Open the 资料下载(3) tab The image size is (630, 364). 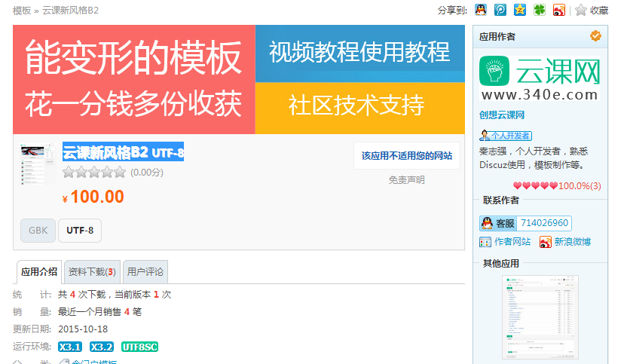(x=92, y=272)
